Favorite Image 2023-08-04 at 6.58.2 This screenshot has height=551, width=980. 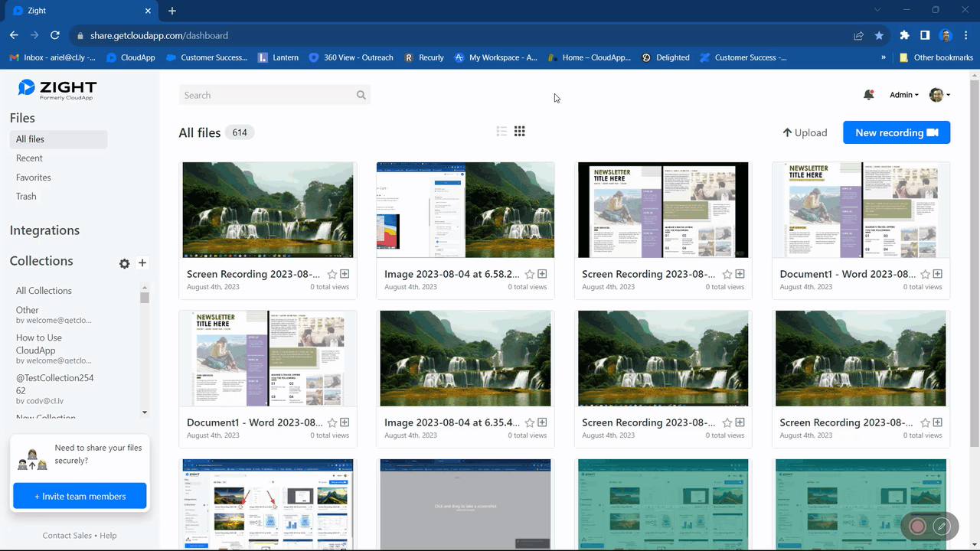(530, 274)
